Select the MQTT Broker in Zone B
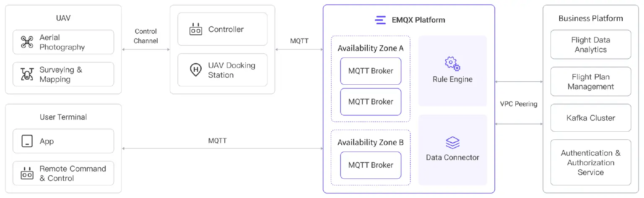Image resolution: width=644 pixels, height=198 pixels. [x=371, y=165]
